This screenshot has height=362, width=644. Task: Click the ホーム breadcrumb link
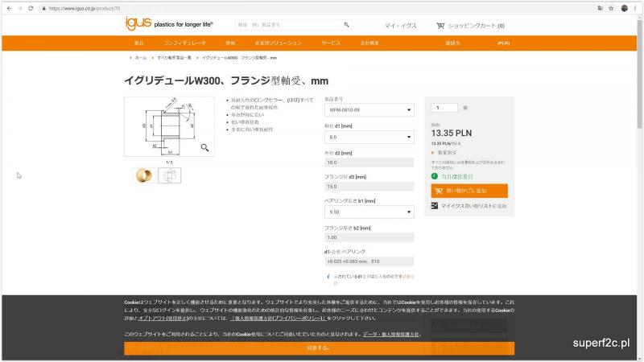140,58
